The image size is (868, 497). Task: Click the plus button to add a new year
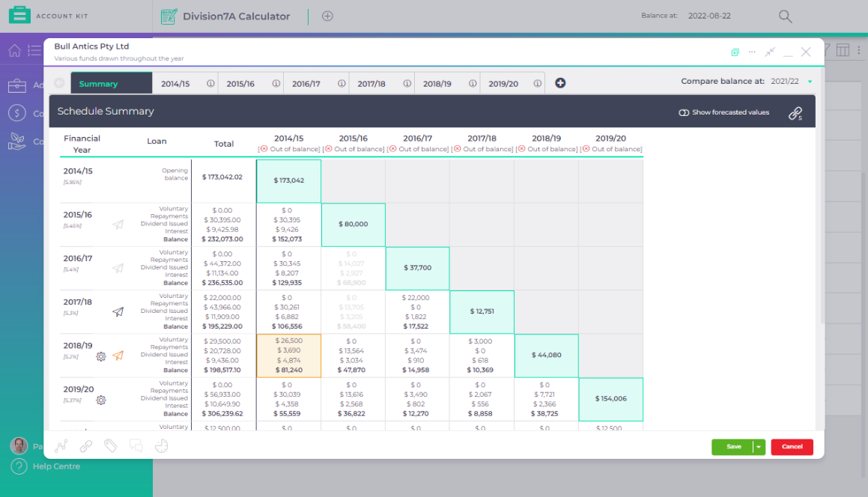point(560,83)
